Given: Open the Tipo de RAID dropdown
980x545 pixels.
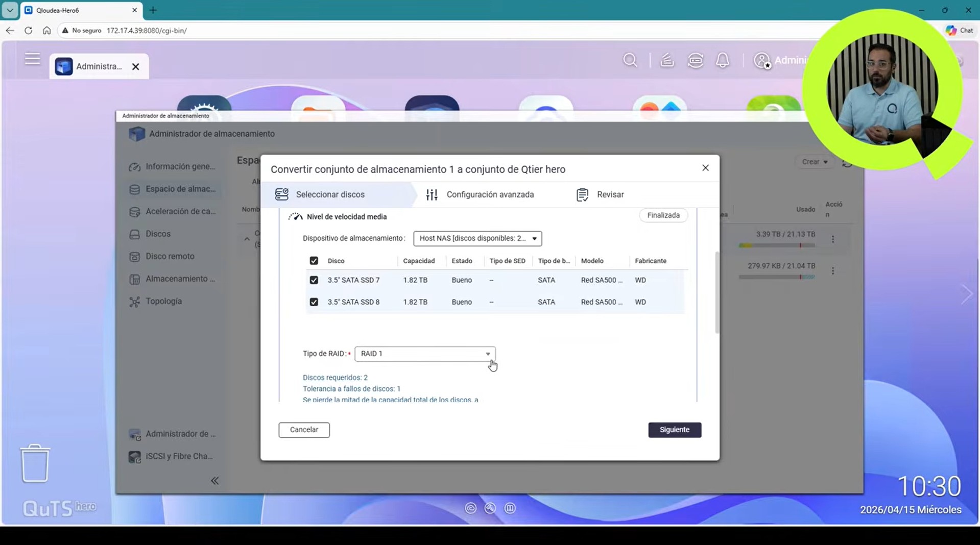Looking at the screenshot, I should tap(424, 354).
